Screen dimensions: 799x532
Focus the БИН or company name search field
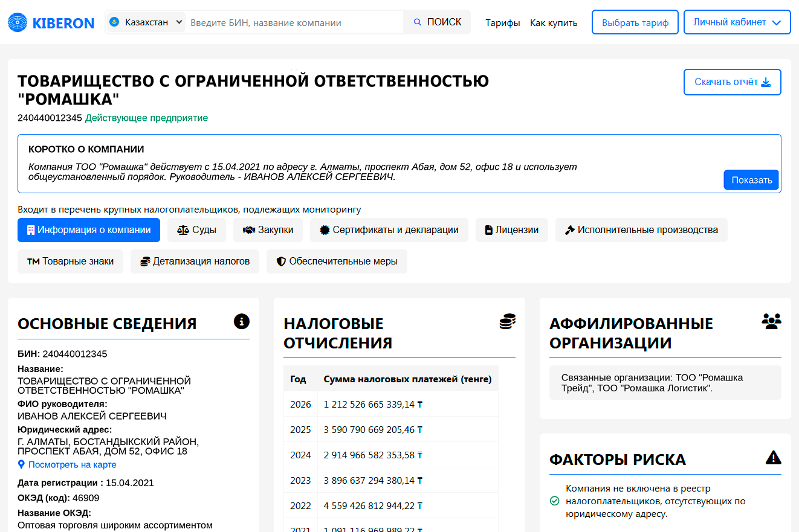pos(294,22)
